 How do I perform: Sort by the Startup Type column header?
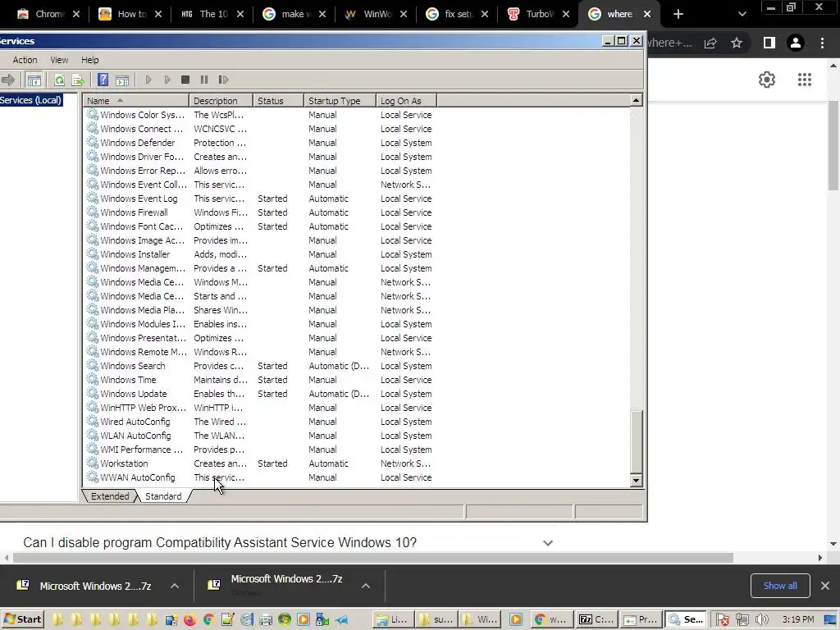pos(340,101)
